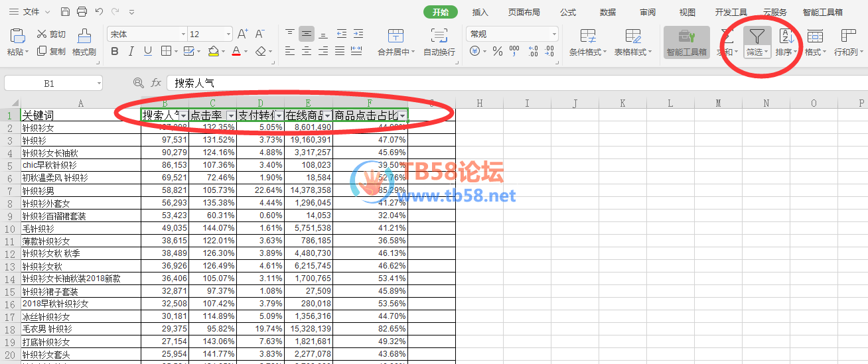Image resolution: width=868 pixels, height=364 pixels.
Task: Toggle bold formatting
Action: pyautogui.click(x=115, y=51)
